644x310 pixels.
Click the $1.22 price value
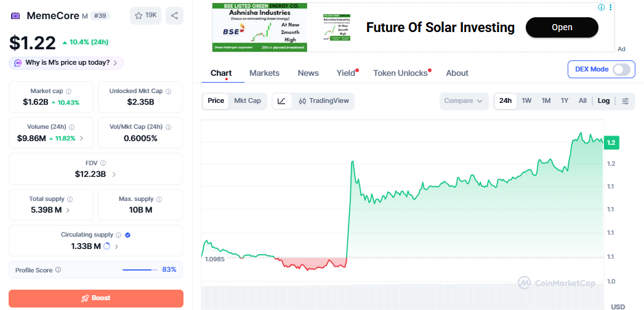point(33,43)
